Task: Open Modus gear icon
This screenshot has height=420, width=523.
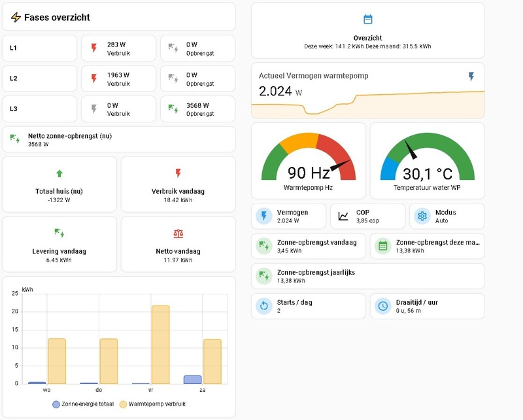Action: (422, 216)
